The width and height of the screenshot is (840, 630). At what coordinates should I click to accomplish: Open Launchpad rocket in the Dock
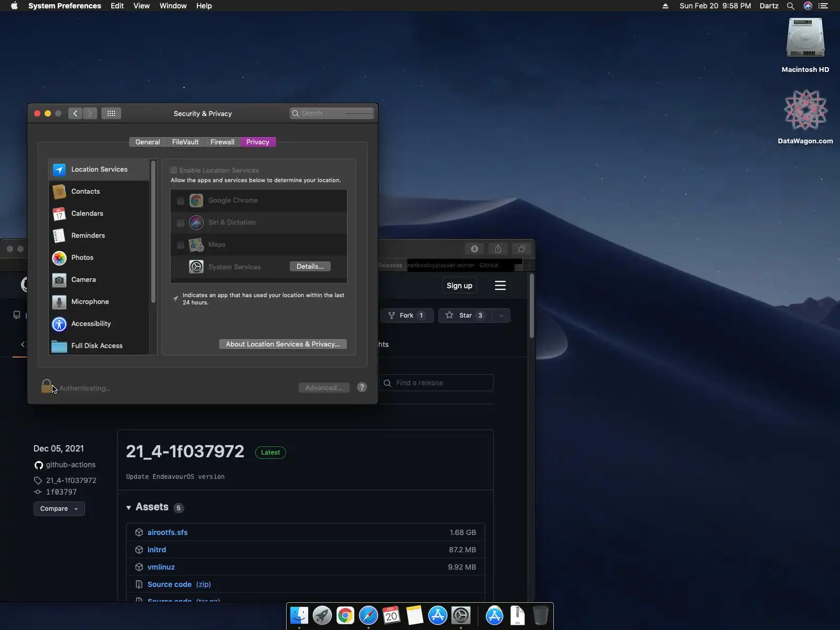(x=322, y=615)
